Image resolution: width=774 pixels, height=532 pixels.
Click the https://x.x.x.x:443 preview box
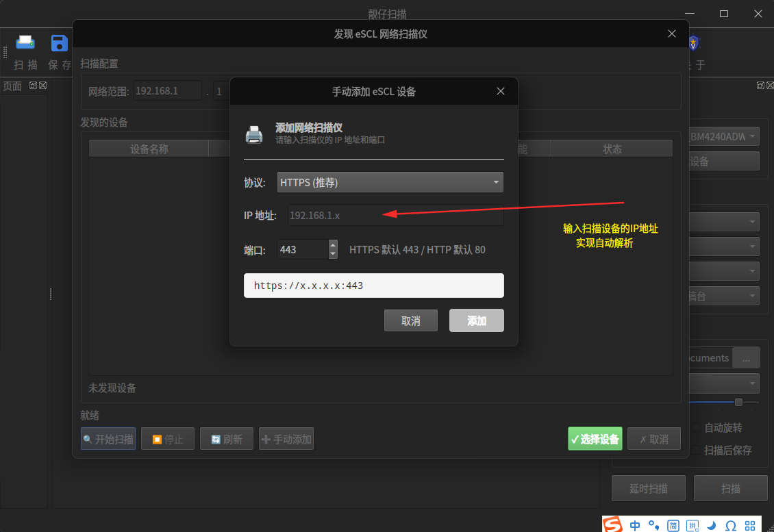click(x=374, y=286)
